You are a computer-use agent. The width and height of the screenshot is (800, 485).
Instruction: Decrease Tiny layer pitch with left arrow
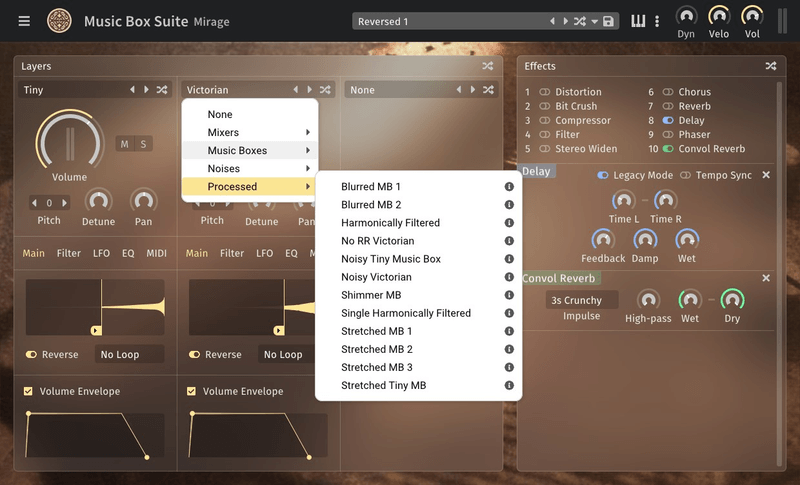tap(34, 203)
